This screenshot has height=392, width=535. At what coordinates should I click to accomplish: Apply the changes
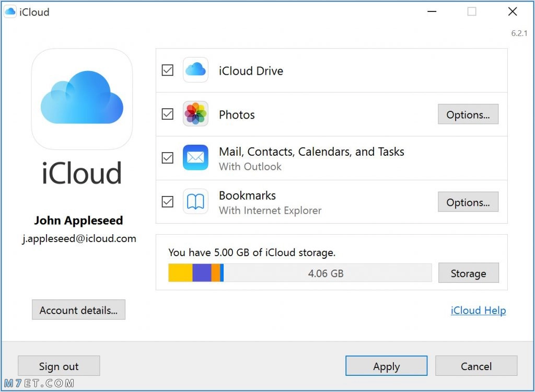(x=386, y=366)
